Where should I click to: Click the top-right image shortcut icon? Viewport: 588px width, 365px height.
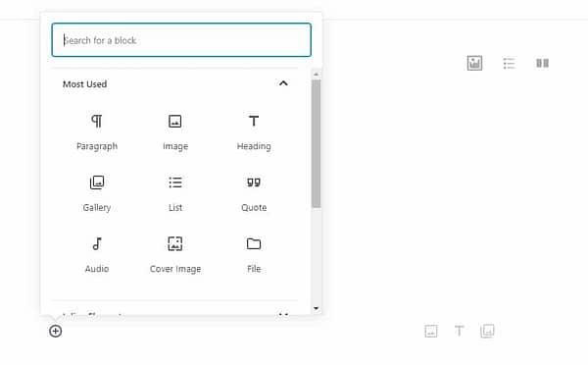click(x=474, y=63)
